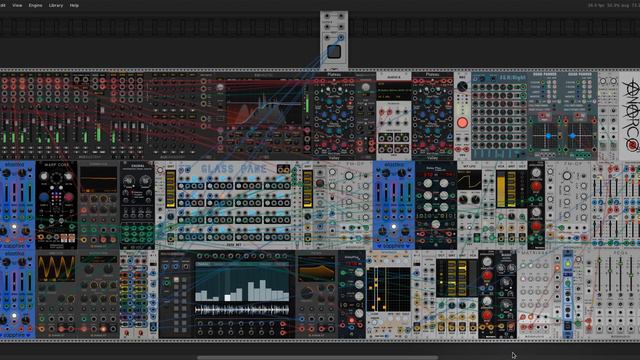Click the yellow sine oscilloscope display
The image size is (640, 360).
tap(56, 269)
